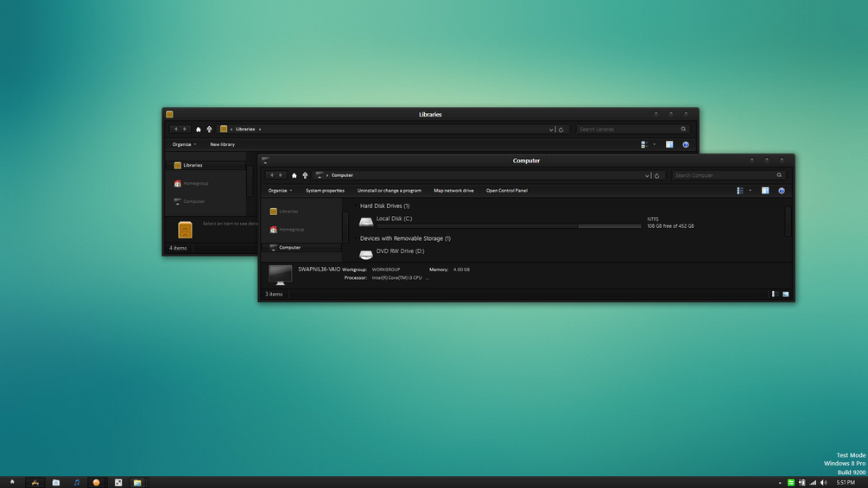Open Organize dropdown in Computer window

pos(280,190)
